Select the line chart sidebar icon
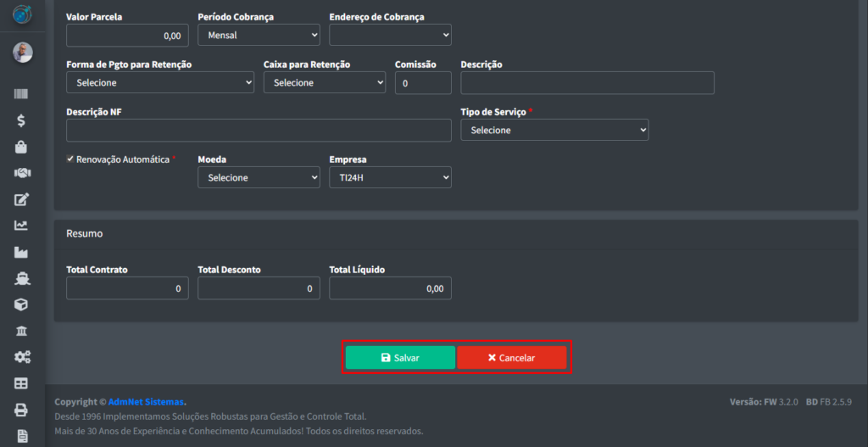868x447 pixels. click(22, 226)
